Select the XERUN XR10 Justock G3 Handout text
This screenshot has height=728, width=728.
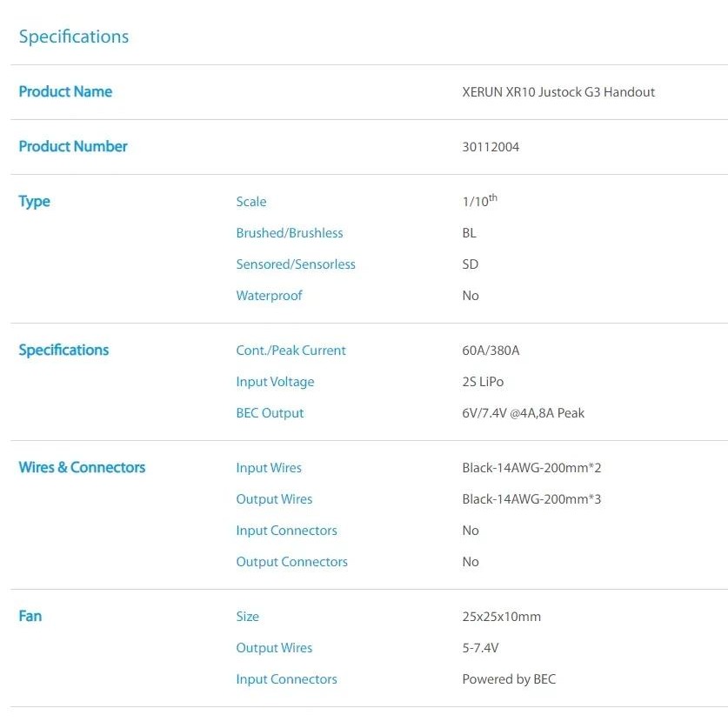click(x=558, y=91)
